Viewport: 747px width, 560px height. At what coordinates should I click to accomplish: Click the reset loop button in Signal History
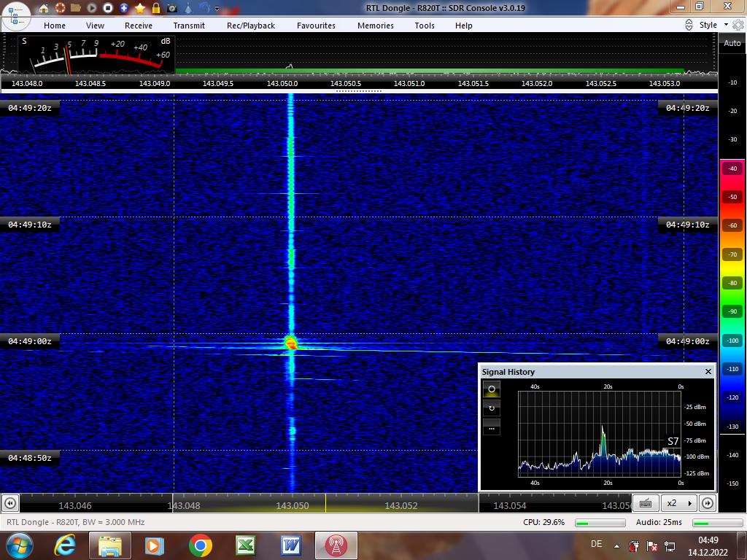pos(492,408)
